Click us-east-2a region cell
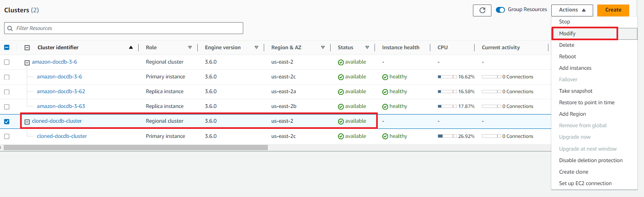The width and height of the screenshot is (644, 197). [x=283, y=92]
